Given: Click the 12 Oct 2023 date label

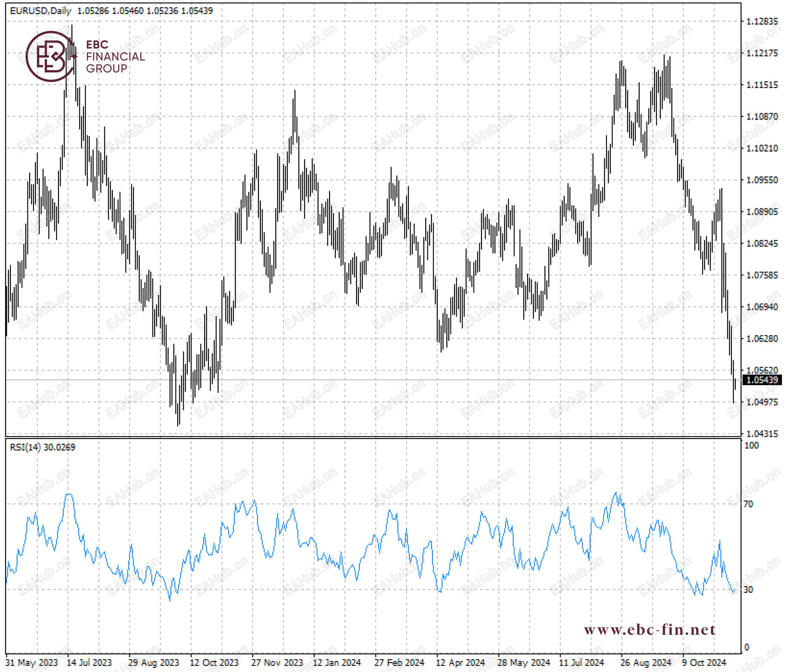Looking at the screenshot, I should coord(214,662).
